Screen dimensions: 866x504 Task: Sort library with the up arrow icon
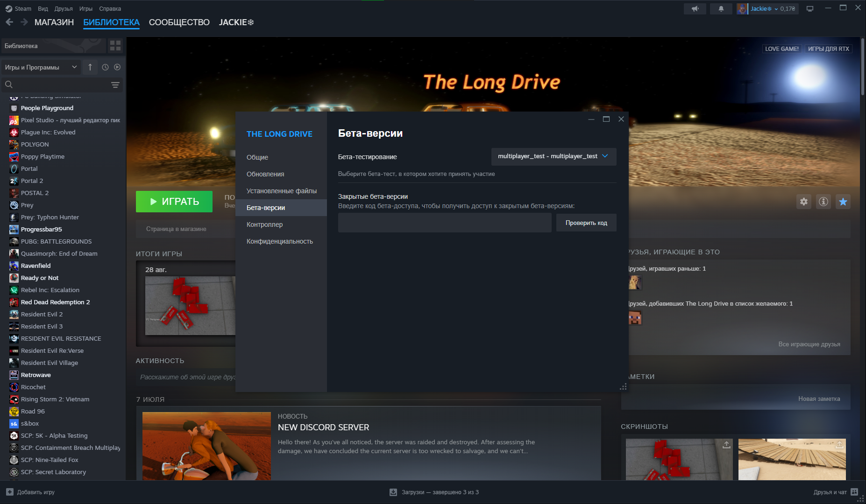90,67
